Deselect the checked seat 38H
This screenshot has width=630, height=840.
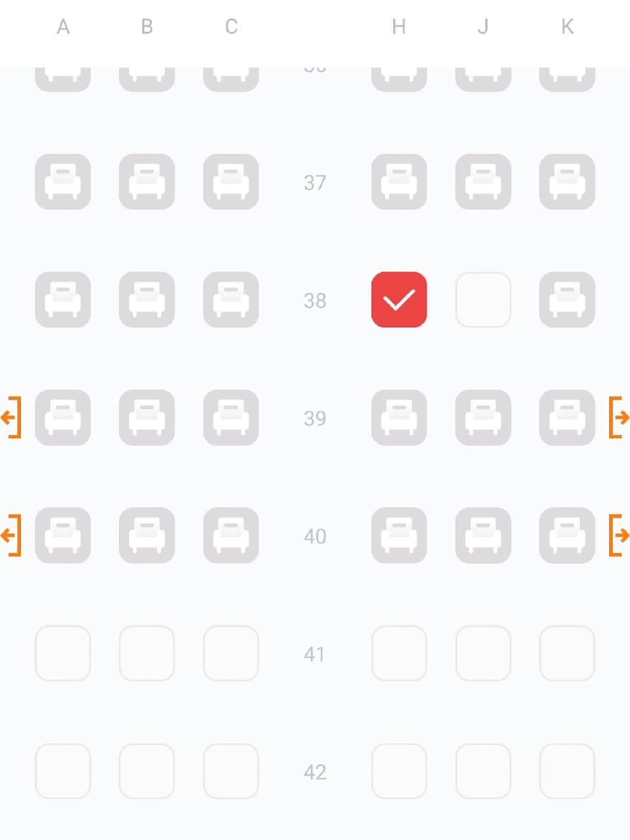[x=399, y=300]
